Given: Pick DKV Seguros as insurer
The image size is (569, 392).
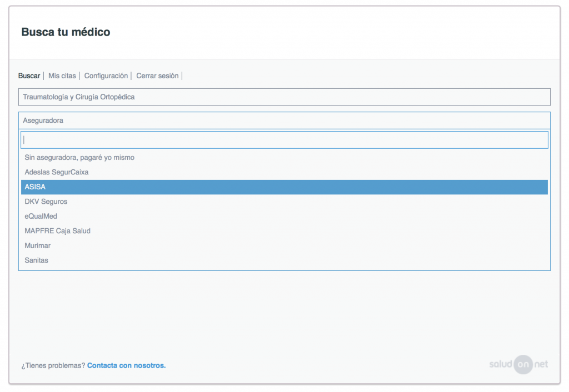Looking at the screenshot, I should coord(284,202).
